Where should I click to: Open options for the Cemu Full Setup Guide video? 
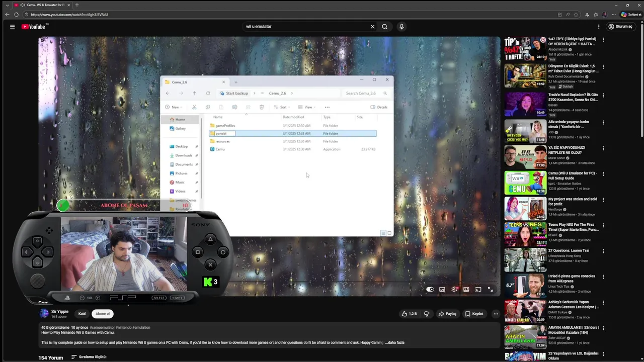603,174
